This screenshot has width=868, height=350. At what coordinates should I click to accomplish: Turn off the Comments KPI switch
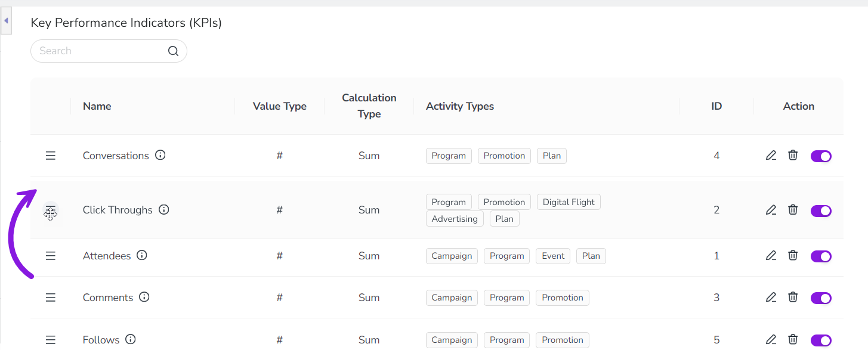click(821, 298)
